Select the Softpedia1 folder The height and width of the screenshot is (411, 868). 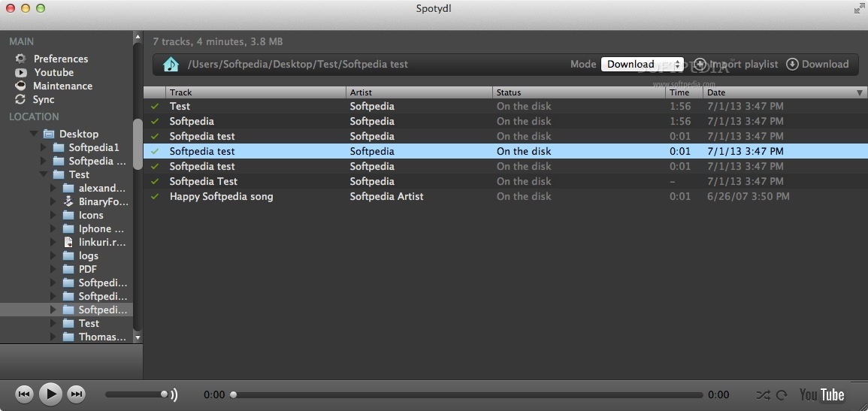point(93,148)
